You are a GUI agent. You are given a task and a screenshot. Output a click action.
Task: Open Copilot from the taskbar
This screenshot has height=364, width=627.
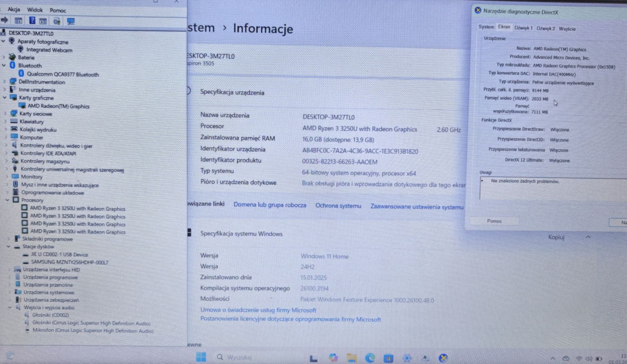(333, 358)
